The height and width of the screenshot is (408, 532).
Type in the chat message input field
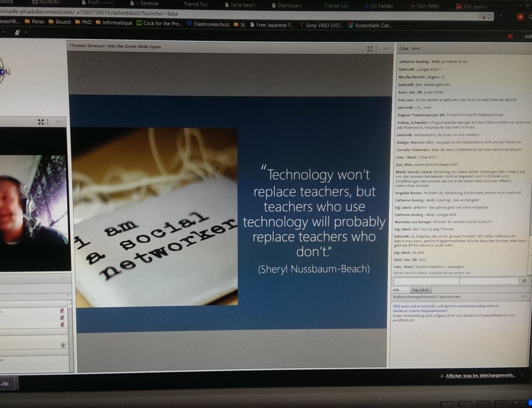[x=456, y=281]
